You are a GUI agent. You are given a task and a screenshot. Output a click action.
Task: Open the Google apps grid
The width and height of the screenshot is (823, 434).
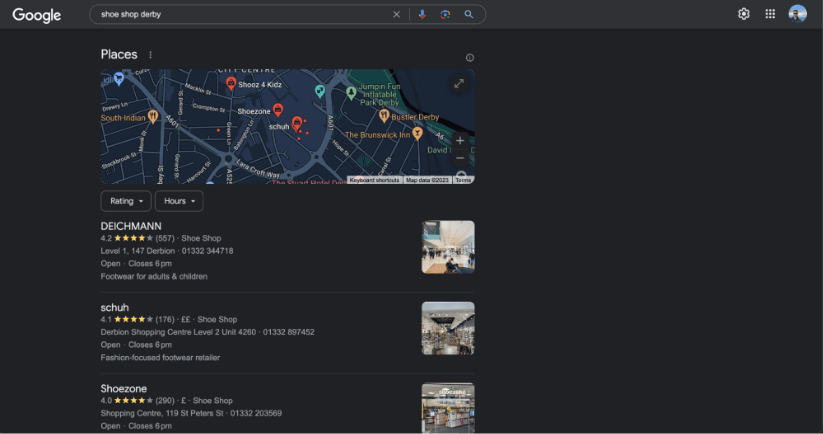pos(770,14)
